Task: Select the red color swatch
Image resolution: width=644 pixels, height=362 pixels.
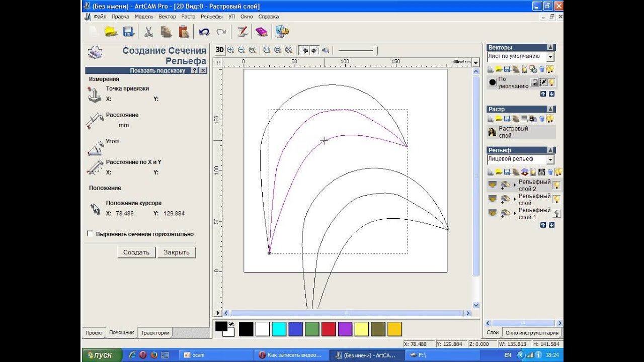Action: pos(329,329)
